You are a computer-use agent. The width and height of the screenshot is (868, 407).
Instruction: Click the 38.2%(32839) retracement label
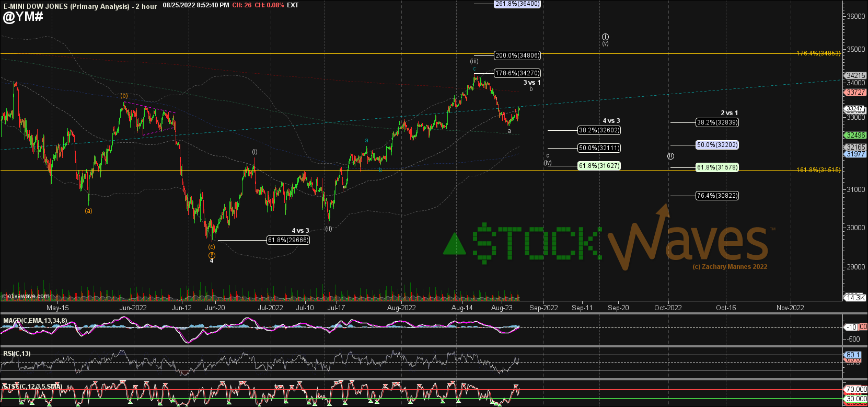point(717,122)
